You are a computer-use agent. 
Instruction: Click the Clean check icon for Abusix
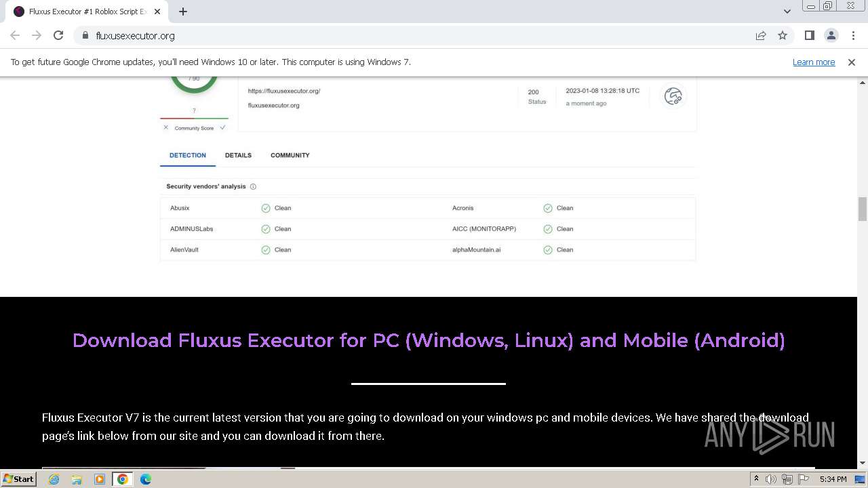tap(266, 208)
